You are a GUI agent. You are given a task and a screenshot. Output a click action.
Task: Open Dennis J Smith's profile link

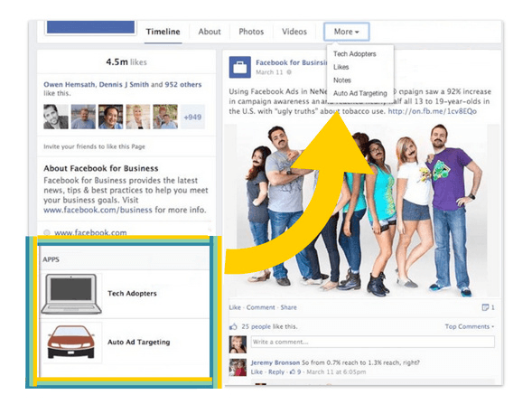click(124, 85)
